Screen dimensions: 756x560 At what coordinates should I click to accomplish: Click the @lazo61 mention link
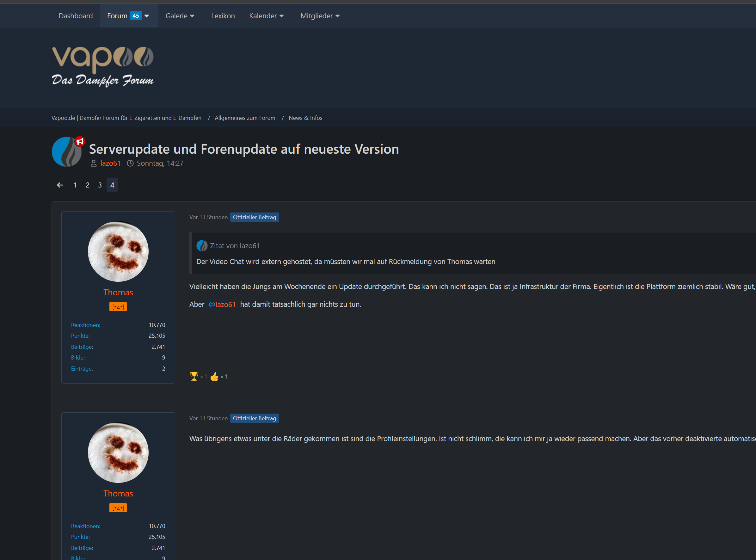222,305
